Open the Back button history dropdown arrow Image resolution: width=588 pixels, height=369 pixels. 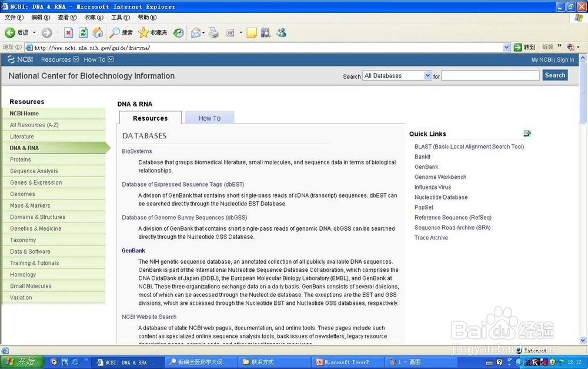click(34, 32)
